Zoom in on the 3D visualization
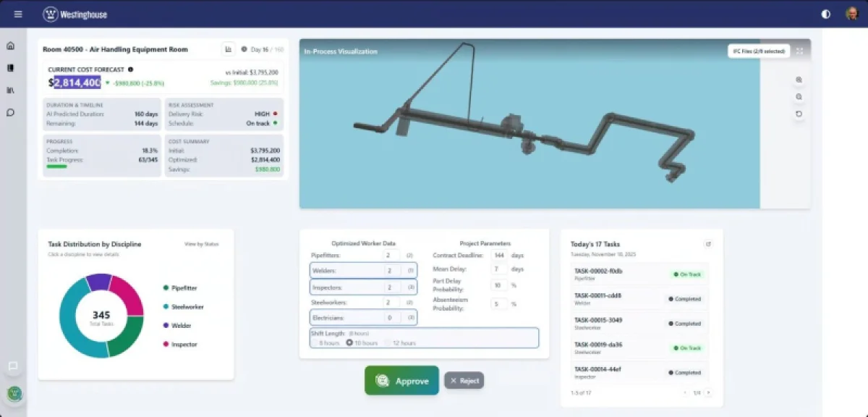 (x=799, y=80)
